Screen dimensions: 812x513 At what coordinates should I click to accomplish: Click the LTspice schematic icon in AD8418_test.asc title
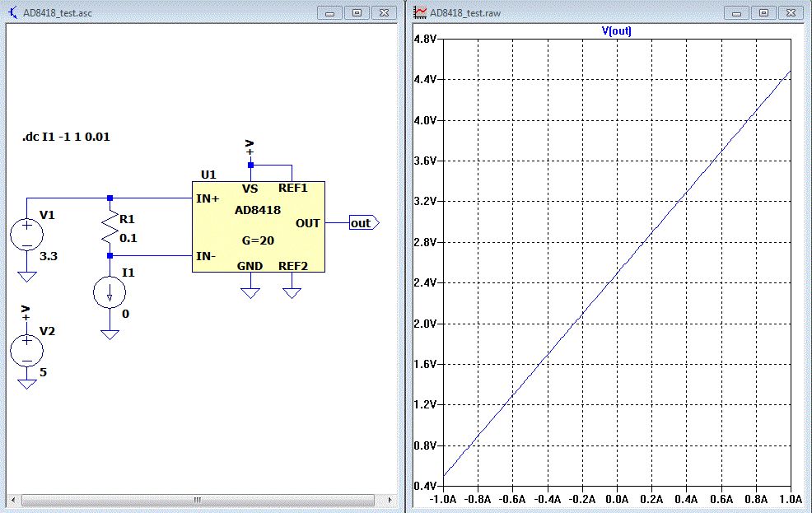pos(13,12)
